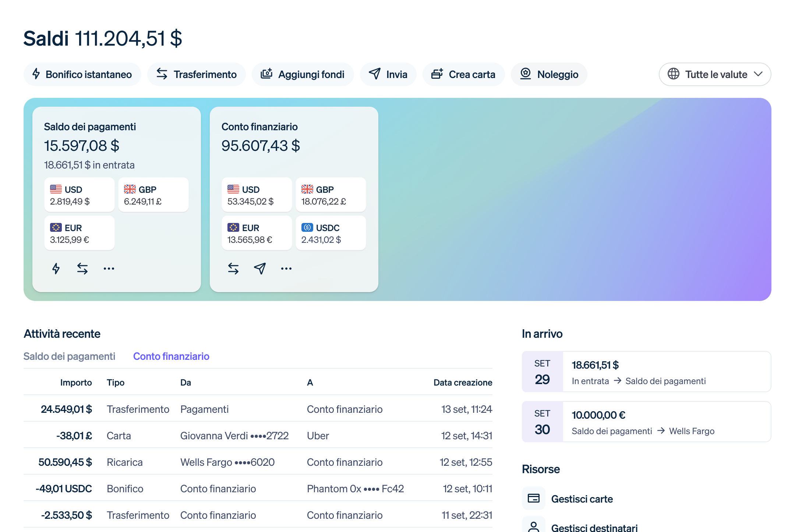Image resolution: width=795 pixels, height=532 pixels.
Task: Open the Tutte le valute dropdown
Action: [714, 74]
